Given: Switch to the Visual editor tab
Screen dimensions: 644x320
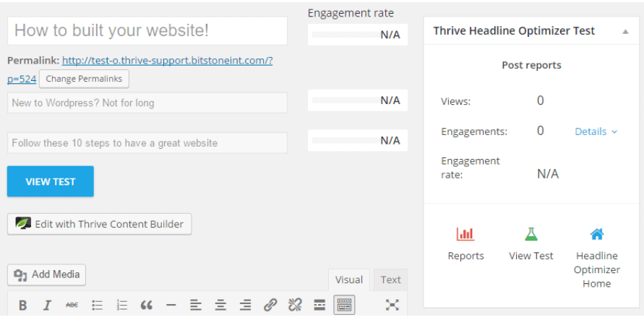Looking at the screenshot, I should click(x=349, y=280).
